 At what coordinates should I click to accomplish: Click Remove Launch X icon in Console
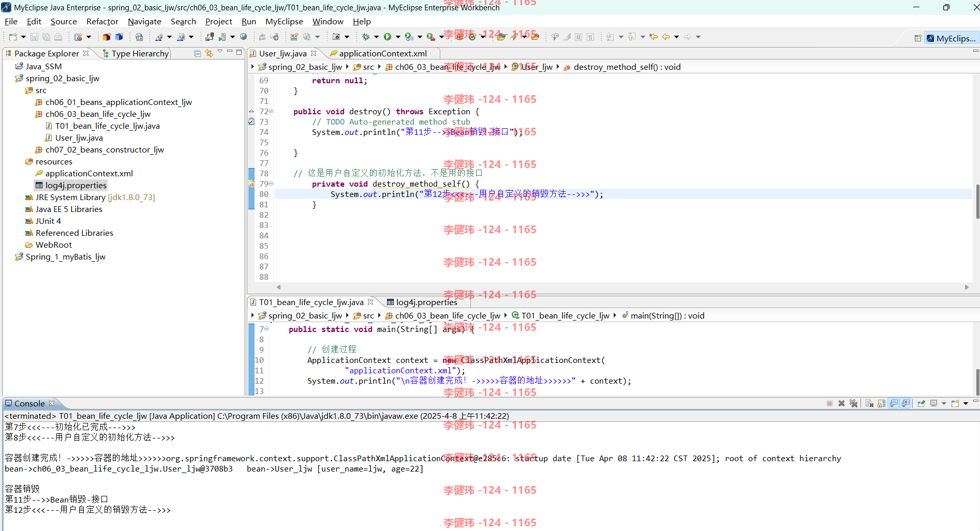click(841, 403)
